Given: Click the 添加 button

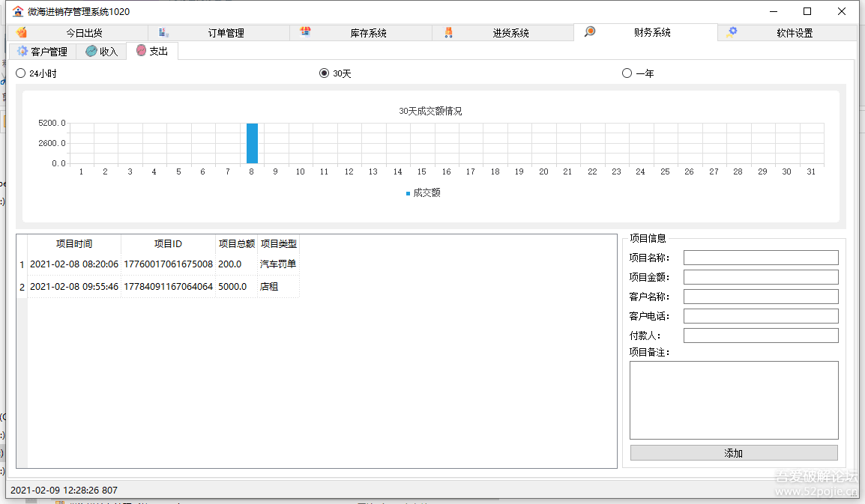Looking at the screenshot, I should pyautogui.click(x=733, y=452).
